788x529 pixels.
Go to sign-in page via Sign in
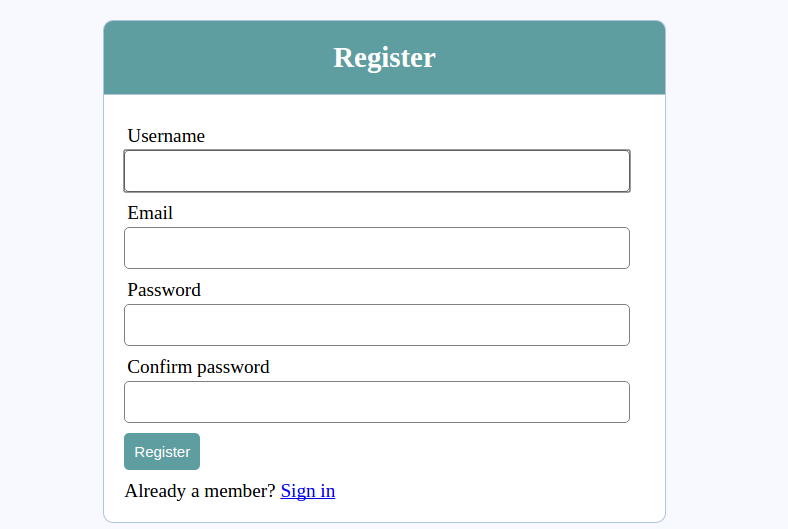pos(308,491)
